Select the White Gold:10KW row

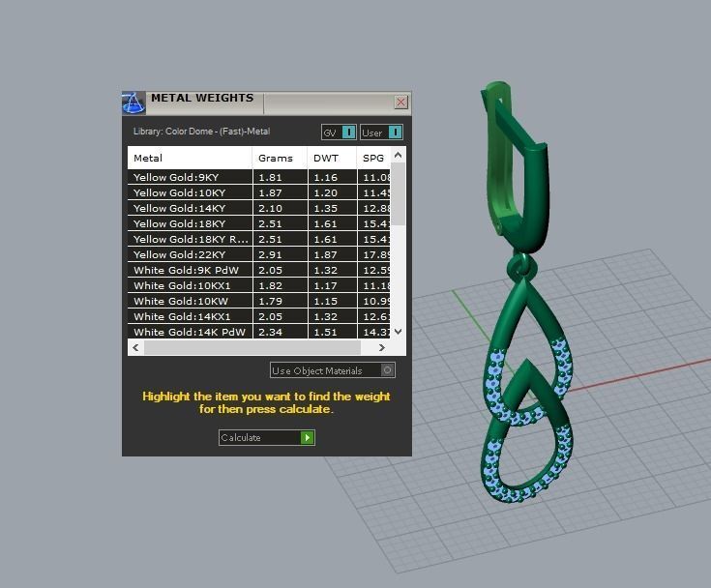pyautogui.click(x=259, y=301)
